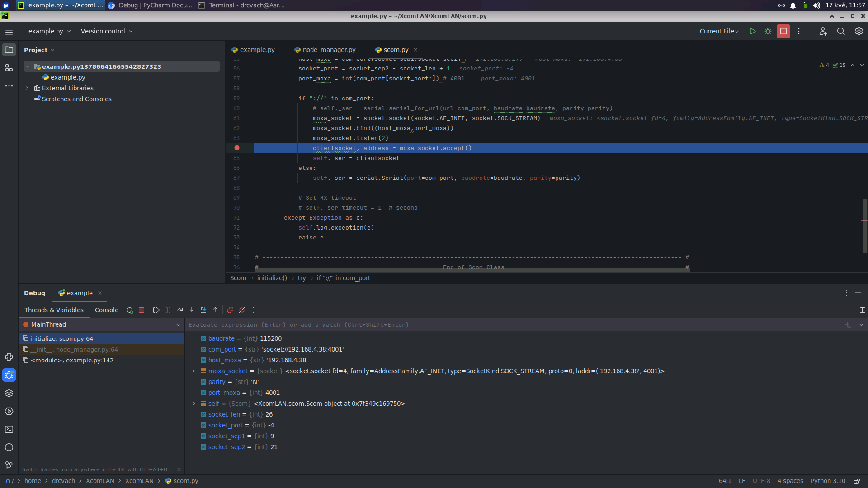Open Code With Me user icon
868x488 pixels.
[x=823, y=31]
